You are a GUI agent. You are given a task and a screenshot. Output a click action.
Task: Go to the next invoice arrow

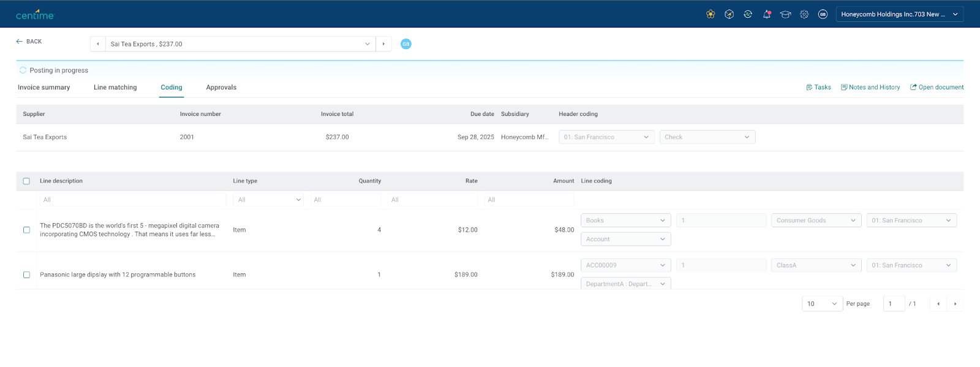click(x=383, y=44)
